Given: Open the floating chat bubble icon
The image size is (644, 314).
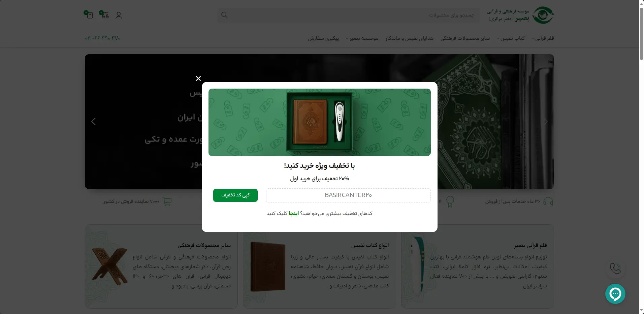Looking at the screenshot, I should click(615, 294).
